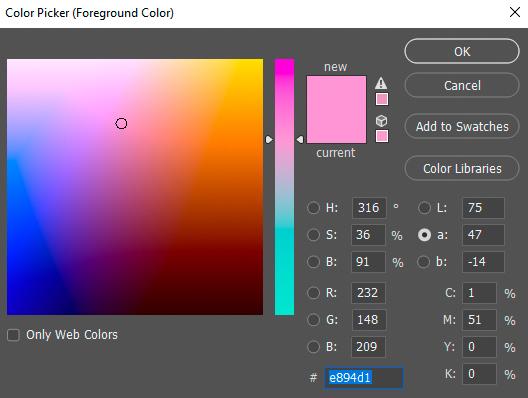Click the not web-safe cube icon
528x398 pixels.
pyautogui.click(x=381, y=121)
